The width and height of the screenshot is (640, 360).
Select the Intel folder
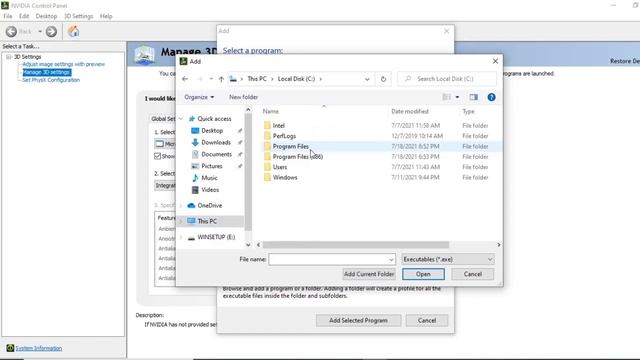click(279, 126)
